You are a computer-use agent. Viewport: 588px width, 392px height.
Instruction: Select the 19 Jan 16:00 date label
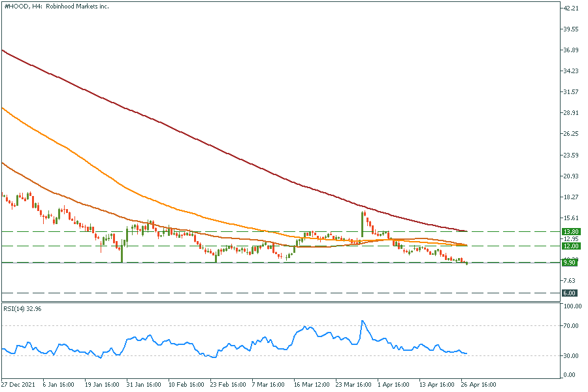103,385
